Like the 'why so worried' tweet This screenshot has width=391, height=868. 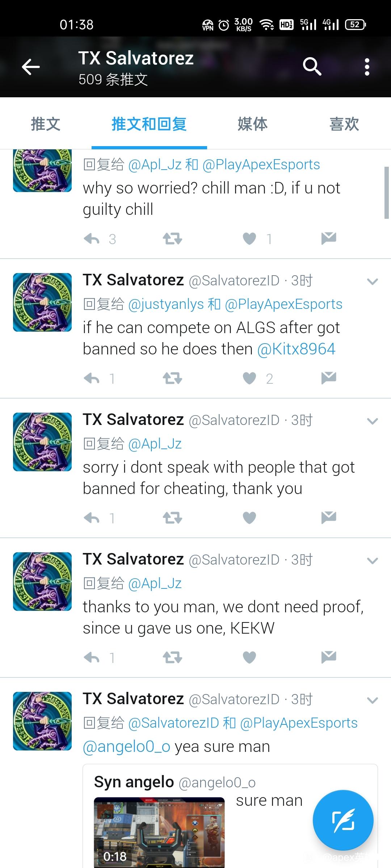(x=249, y=239)
